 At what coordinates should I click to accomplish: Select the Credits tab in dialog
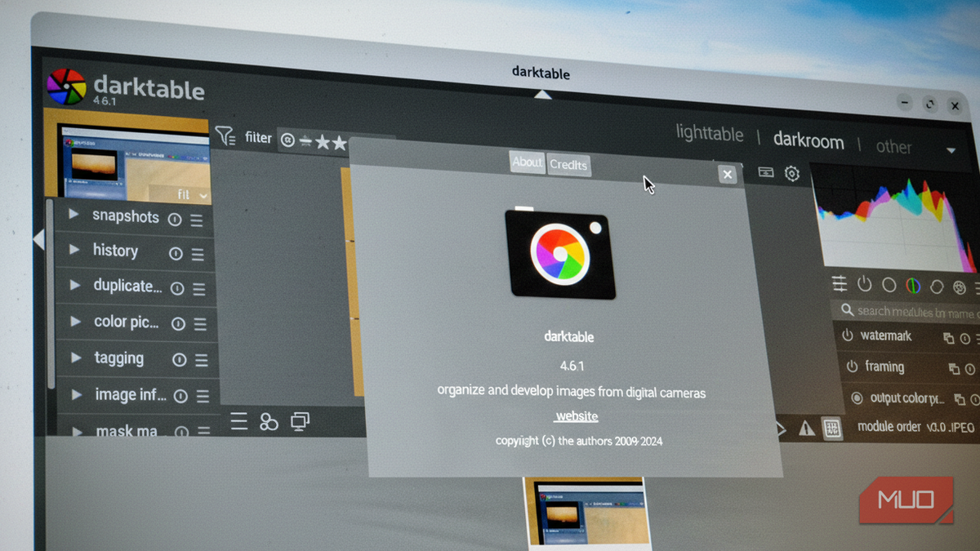click(x=568, y=164)
